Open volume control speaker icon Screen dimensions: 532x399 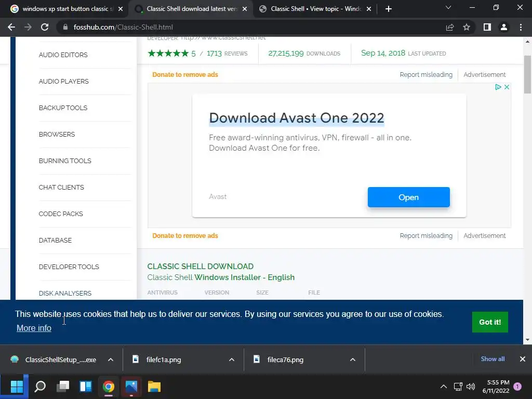(471, 386)
